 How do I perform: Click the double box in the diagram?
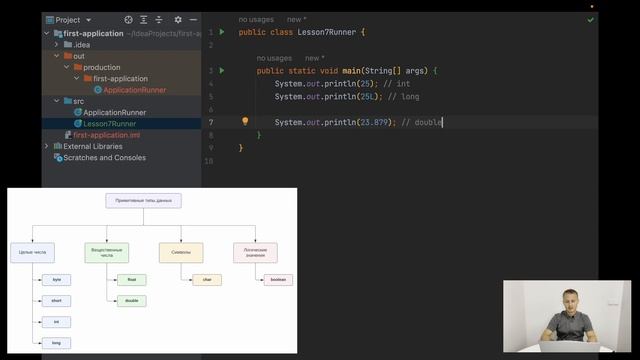point(131,301)
